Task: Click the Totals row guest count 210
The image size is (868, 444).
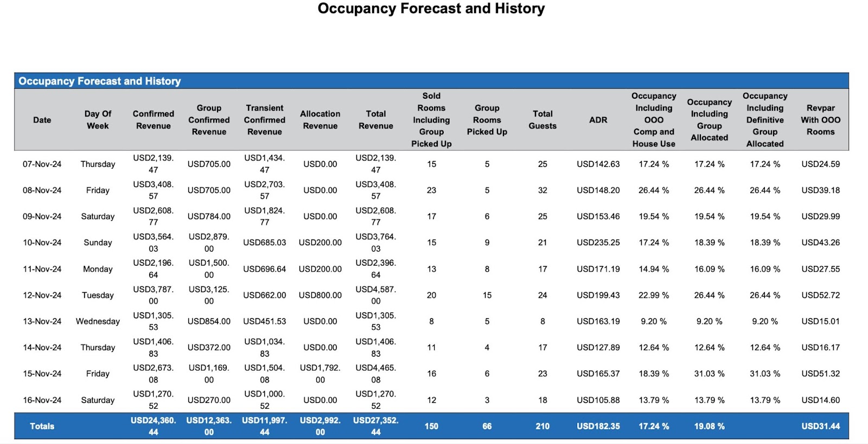Action: [542, 426]
